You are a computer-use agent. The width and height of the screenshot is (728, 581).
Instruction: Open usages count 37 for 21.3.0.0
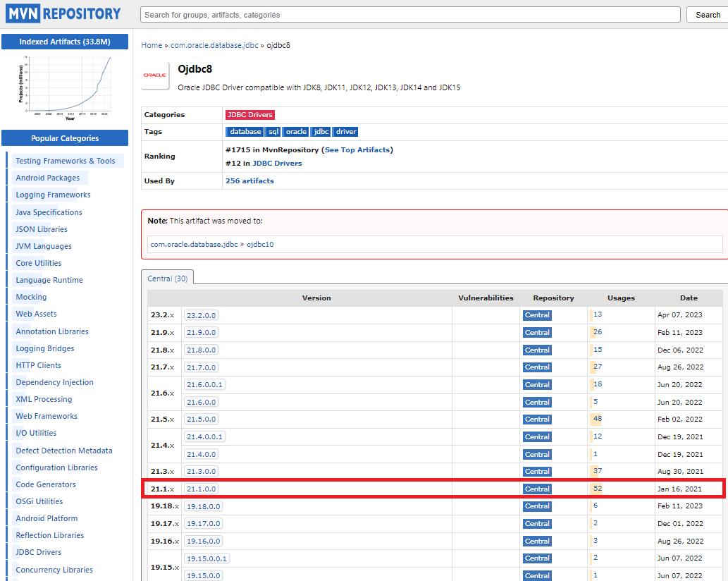click(x=598, y=471)
